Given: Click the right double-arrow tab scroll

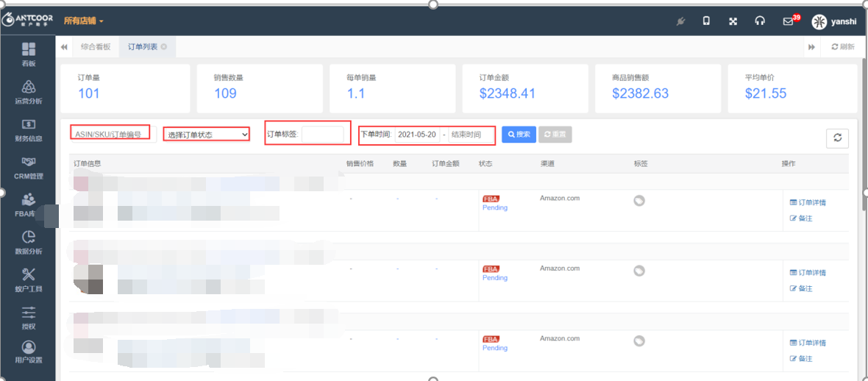Looking at the screenshot, I should coord(811,47).
